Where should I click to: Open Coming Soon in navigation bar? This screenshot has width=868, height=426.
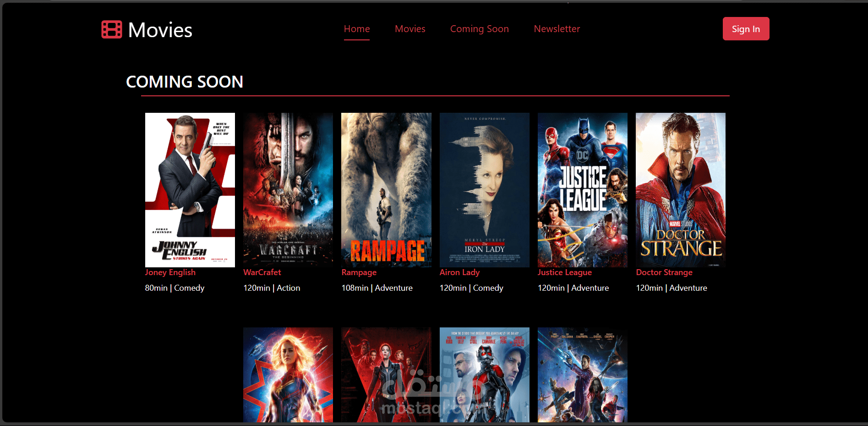(x=480, y=29)
